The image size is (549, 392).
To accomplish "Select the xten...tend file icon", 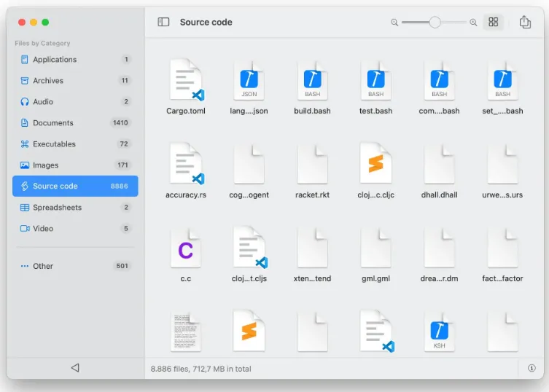I will (312, 248).
